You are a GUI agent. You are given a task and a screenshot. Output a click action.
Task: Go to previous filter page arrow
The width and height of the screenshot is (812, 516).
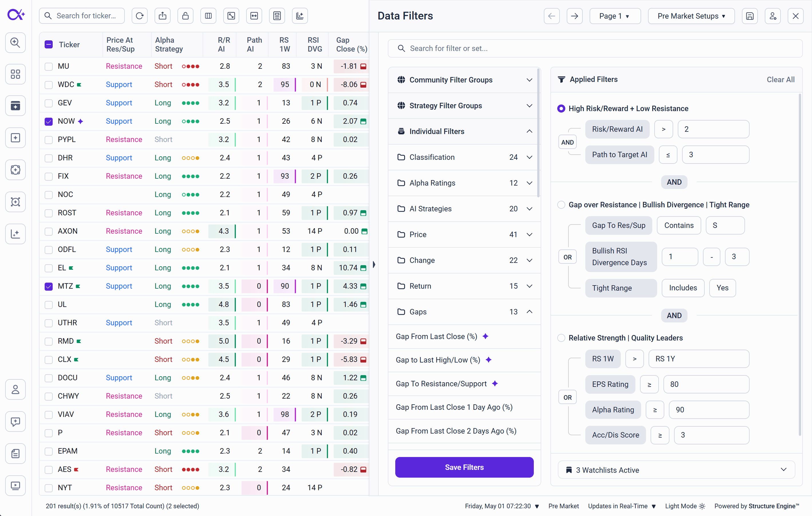point(552,16)
